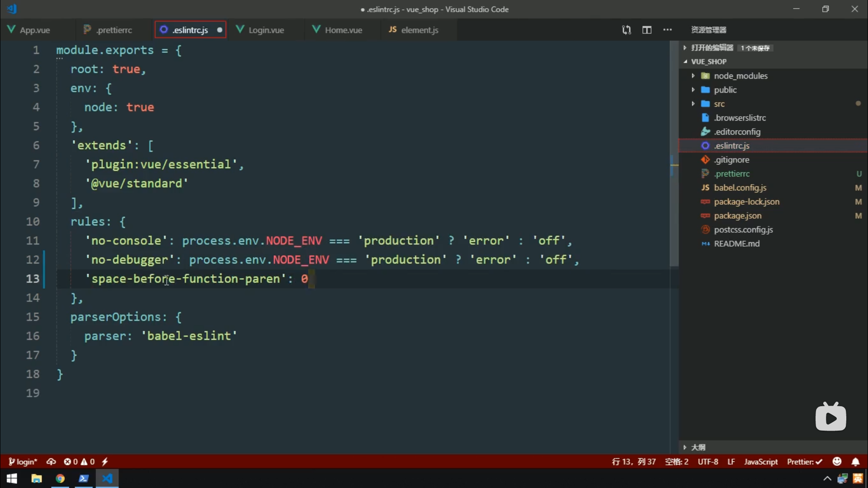Click the 'no-debugger' rule key
Image resolution: width=868 pixels, height=488 pixels.
point(130,260)
